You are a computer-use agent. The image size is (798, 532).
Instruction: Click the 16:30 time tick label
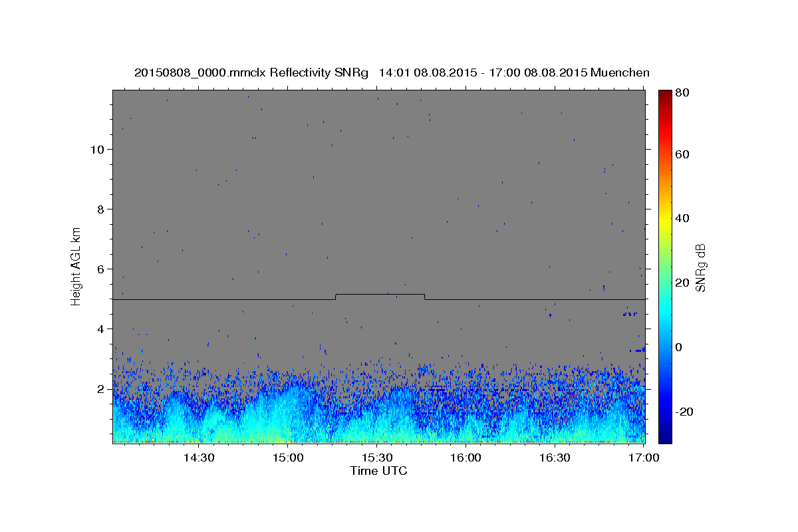555,458
